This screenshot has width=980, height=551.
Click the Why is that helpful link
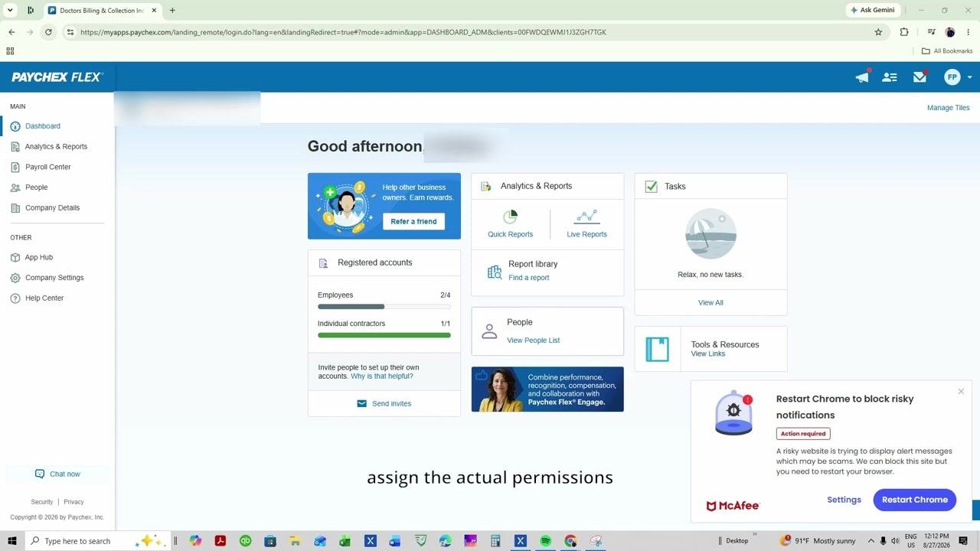point(382,377)
